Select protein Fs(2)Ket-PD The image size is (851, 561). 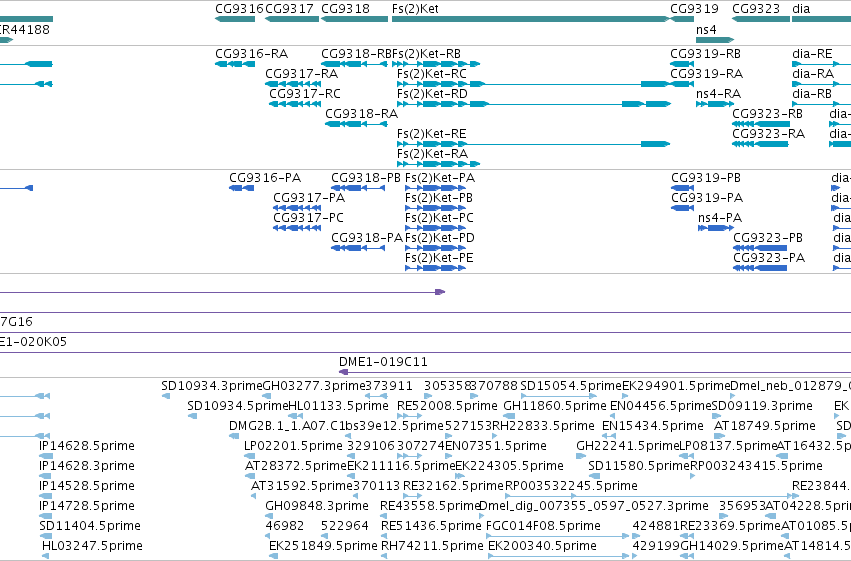(x=435, y=248)
